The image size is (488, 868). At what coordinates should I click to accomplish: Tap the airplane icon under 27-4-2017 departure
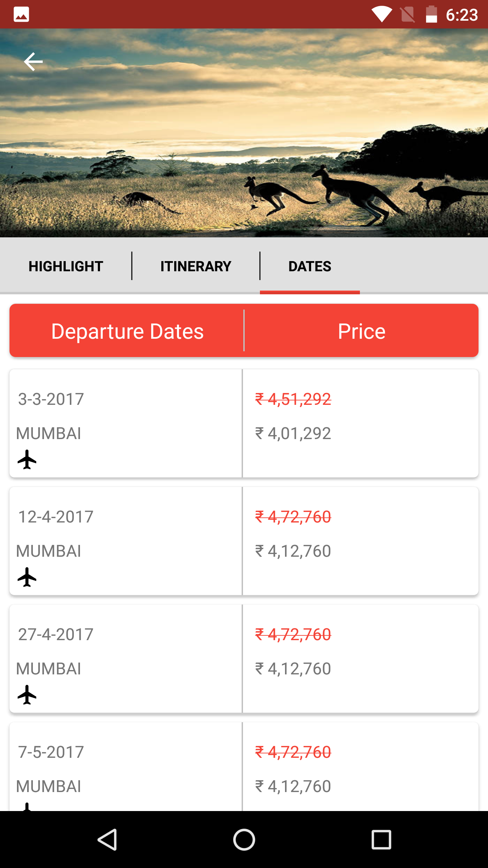(x=27, y=695)
